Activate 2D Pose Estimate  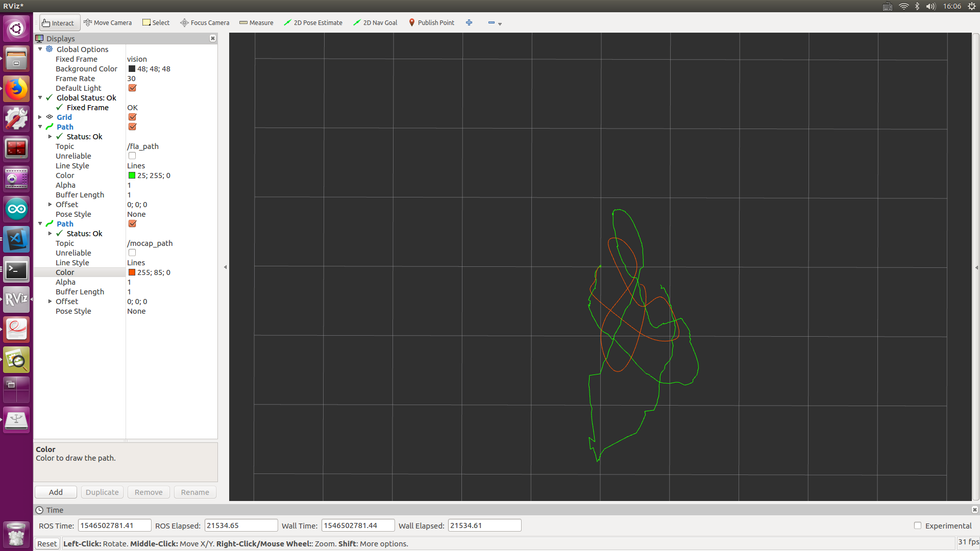[313, 22]
